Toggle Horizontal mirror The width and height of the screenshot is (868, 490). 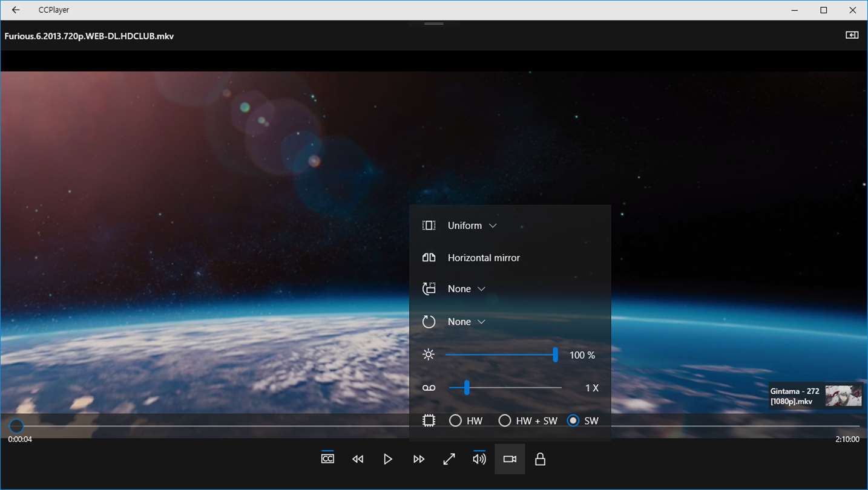(x=484, y=258)
